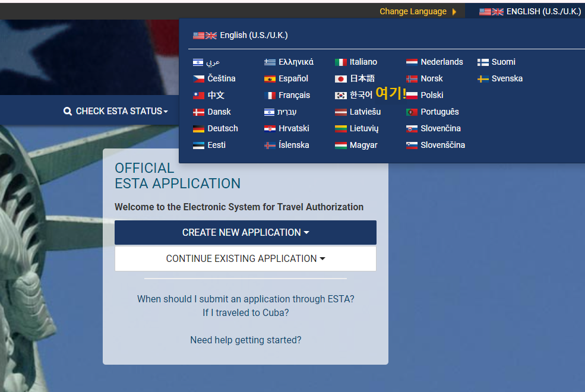Choose 한국어 from the language list
The width and height of the screenshot is (585, 392).
tap(361, 95)
